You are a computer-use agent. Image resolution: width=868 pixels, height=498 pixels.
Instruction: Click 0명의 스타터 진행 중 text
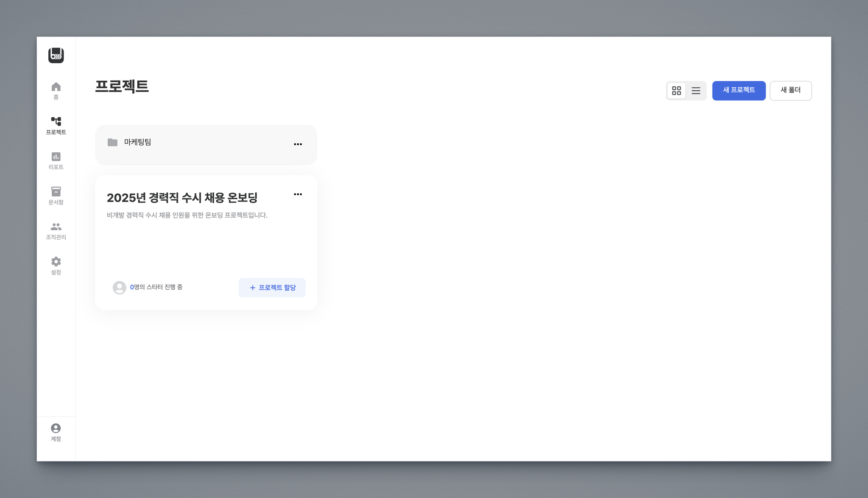click(156, 287)
